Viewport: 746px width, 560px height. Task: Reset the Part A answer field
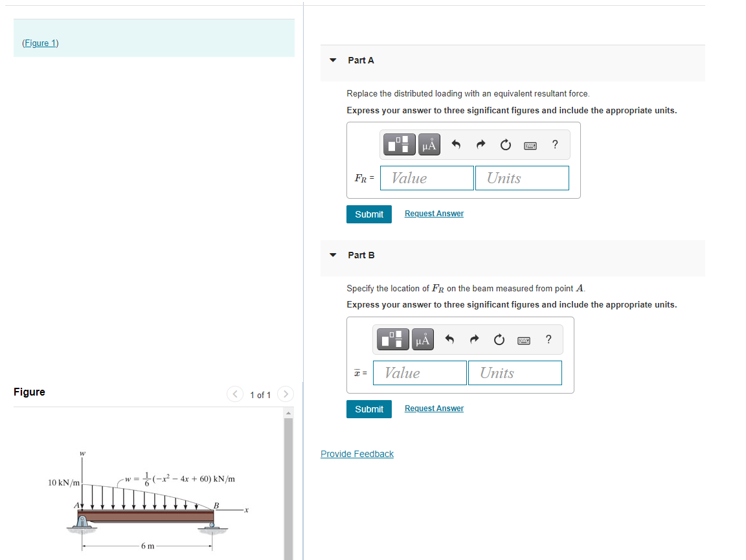[x=505, y=144]
